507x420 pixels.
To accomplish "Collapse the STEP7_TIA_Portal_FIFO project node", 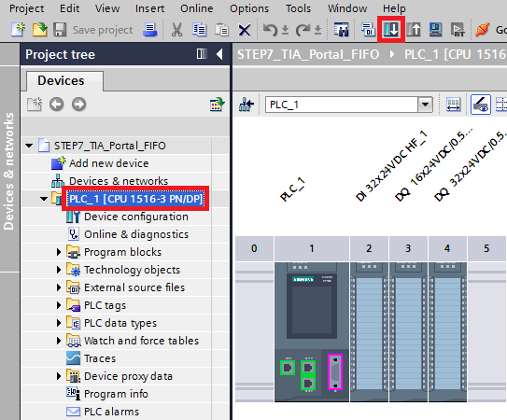I will (30, 146).
